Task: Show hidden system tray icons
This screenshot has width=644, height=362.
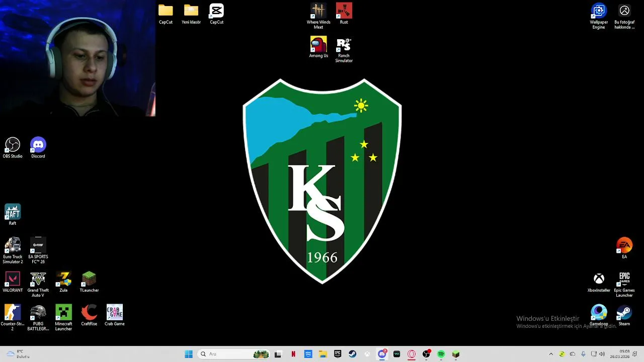Action: coord(551,354)
